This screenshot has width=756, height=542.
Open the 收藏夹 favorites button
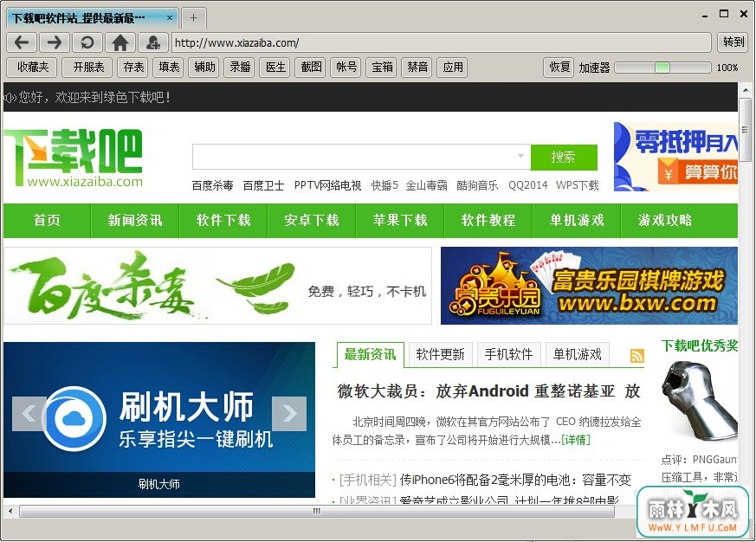(32, 67)
